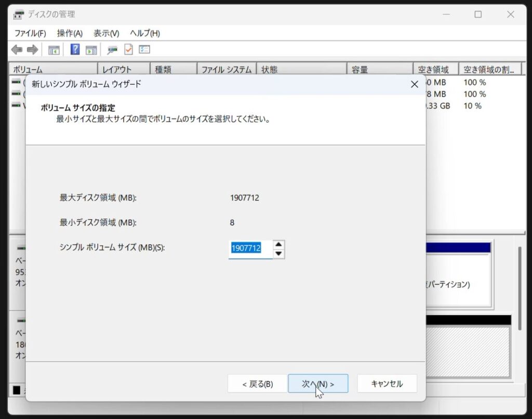Click the simple volume size input field
Image resolution: width=532 pixels, height=419 pixels.
tap(250, 249)
